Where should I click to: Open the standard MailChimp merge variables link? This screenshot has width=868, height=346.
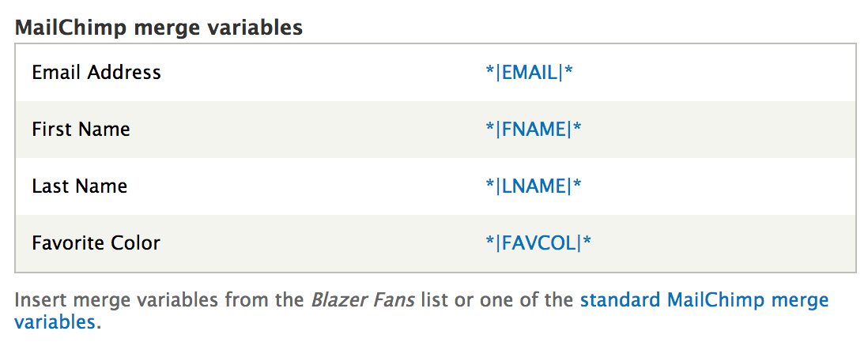pyautogui.click(x=704, y=301)
